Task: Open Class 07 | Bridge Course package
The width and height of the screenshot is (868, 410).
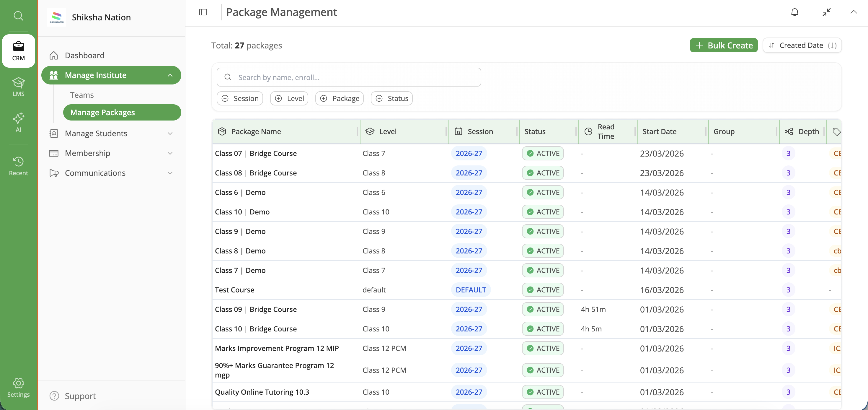Action: (x=256, y=153)
